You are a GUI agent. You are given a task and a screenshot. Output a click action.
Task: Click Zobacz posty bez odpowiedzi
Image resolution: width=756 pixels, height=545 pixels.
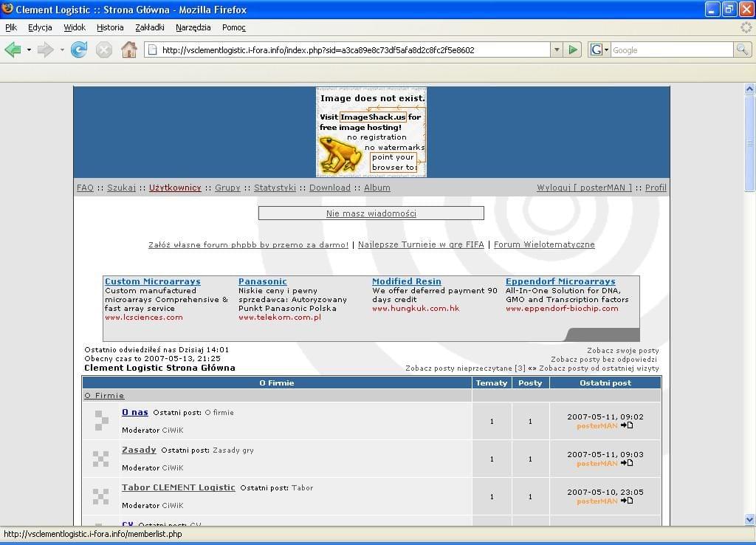[x=604, y=360]
